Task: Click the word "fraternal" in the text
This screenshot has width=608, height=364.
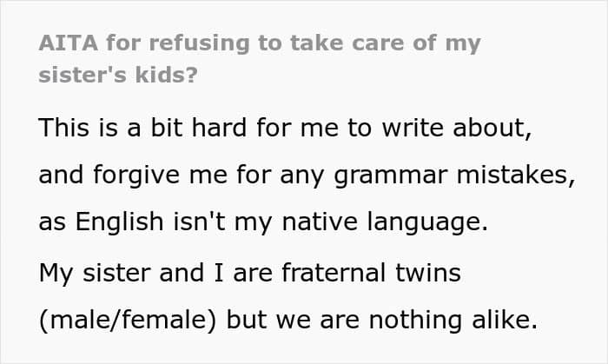Action: (x=334, y=272)
